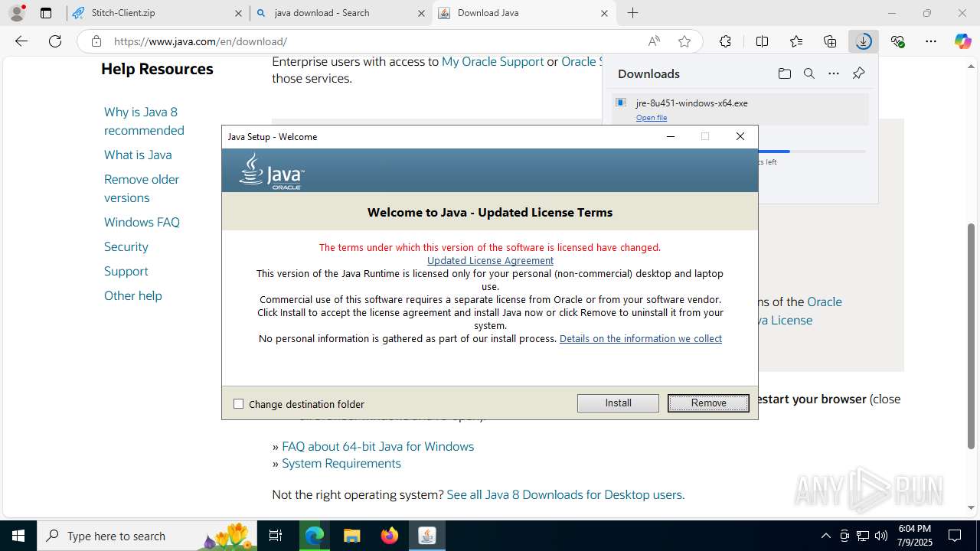
Task: Open the Collections icon
Action: coord(830,41)
